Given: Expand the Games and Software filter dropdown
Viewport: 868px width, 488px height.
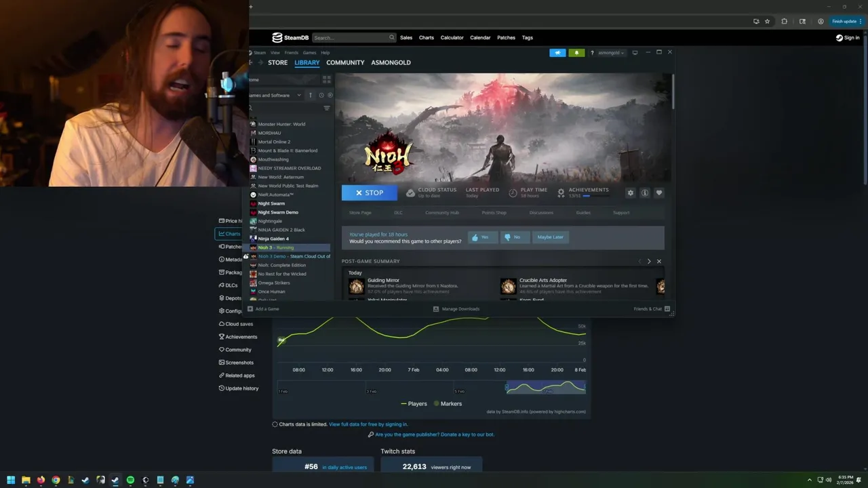Looking at the screenshot, I should [x=276, y=96].
